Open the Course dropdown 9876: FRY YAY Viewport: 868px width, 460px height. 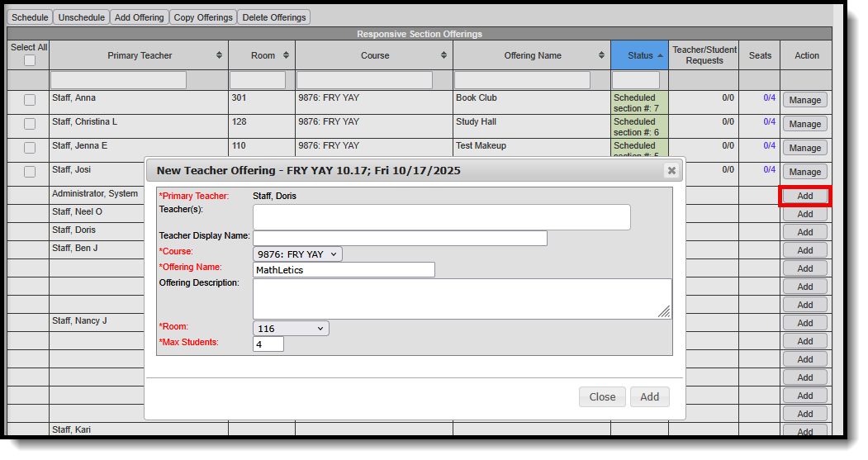click(x=297, y=254)
